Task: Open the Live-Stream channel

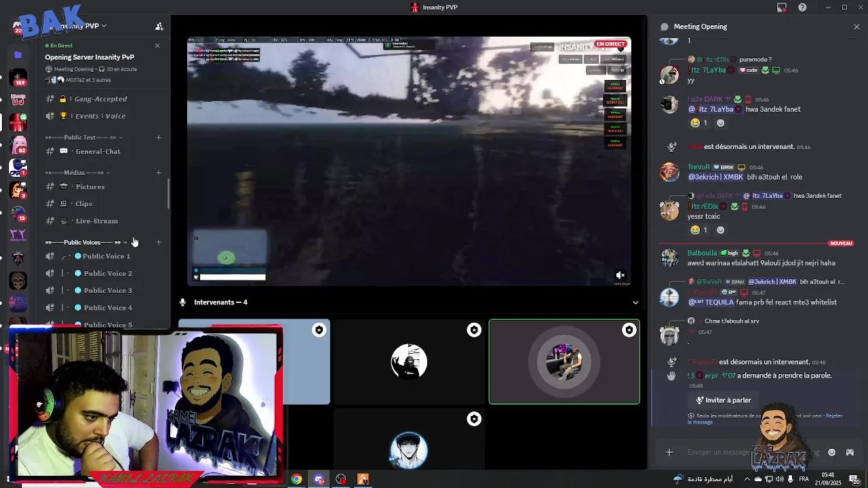Action: [x=101, y=221]
